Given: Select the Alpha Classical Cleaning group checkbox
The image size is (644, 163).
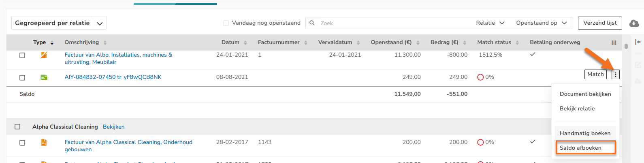Looking at the screenshot, I should tap(17, 127).
